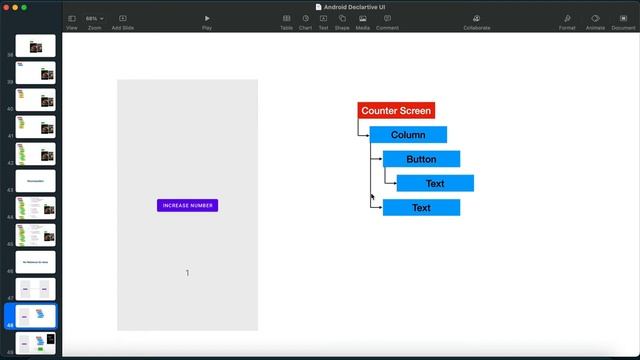This screenshot has height=360, width=640.
Task: Select the red Counter Screen box
Action: pos(396,111)
